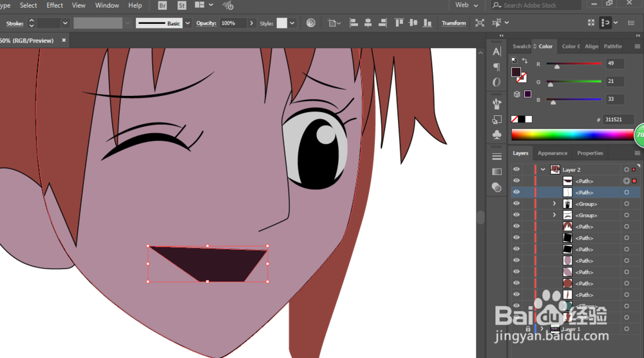The height and width of the screenshot is (358, 644).
Task: Open the Character panel icon
Action: pyautogui.click(x=497, y=52)
